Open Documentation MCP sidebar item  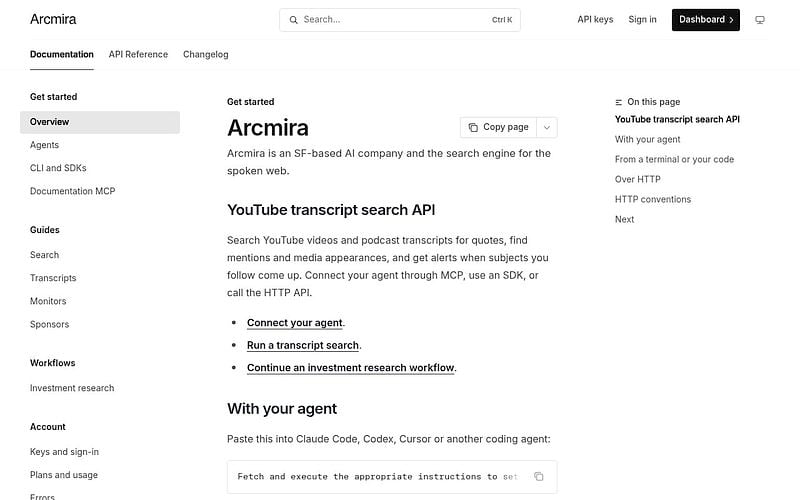(72, 191)
